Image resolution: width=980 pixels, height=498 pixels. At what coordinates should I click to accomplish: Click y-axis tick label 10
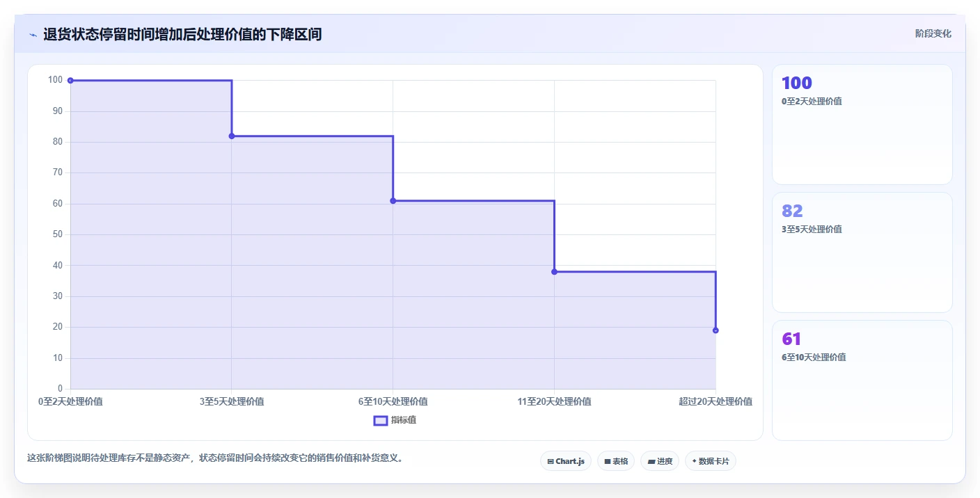pos(58,358)
